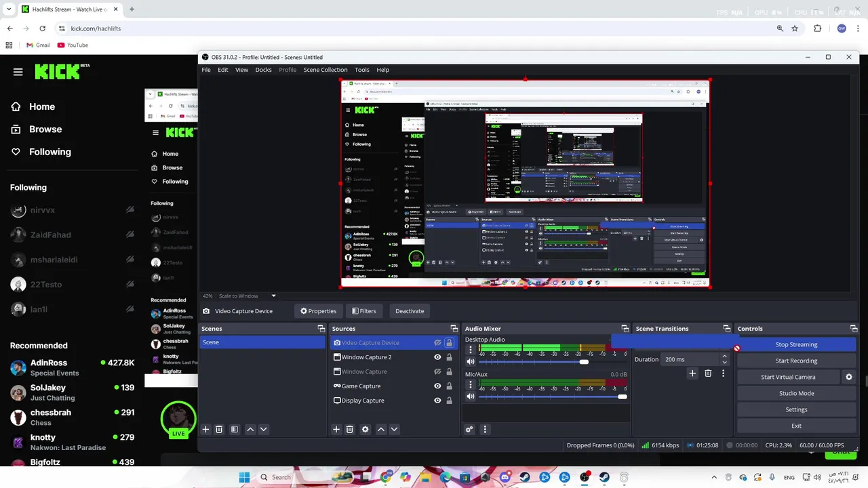Open the File menu in OBS
Screen dimensions: 868x488
pos(206,70)
